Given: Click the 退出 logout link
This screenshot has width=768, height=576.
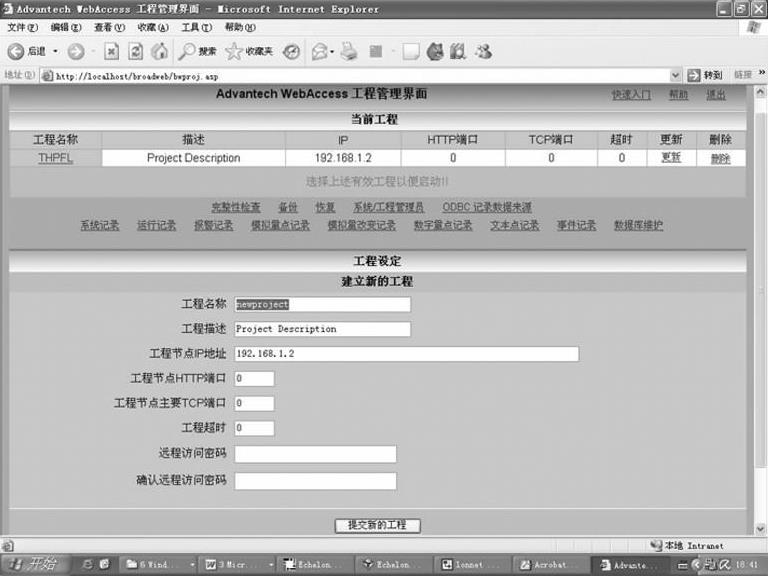Looking at the screenshot, I should click(x=716, y=95).
